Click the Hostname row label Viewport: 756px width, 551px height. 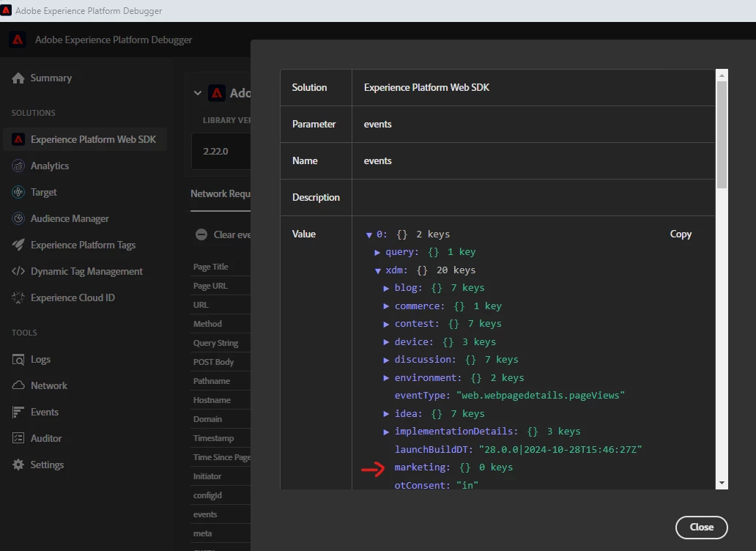coord(212,400)
